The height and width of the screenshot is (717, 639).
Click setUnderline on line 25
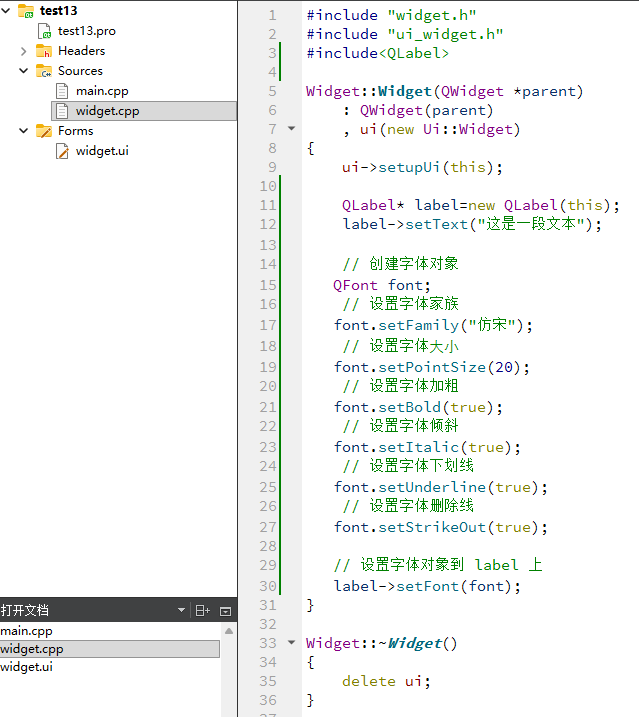(x=432, y=487)
